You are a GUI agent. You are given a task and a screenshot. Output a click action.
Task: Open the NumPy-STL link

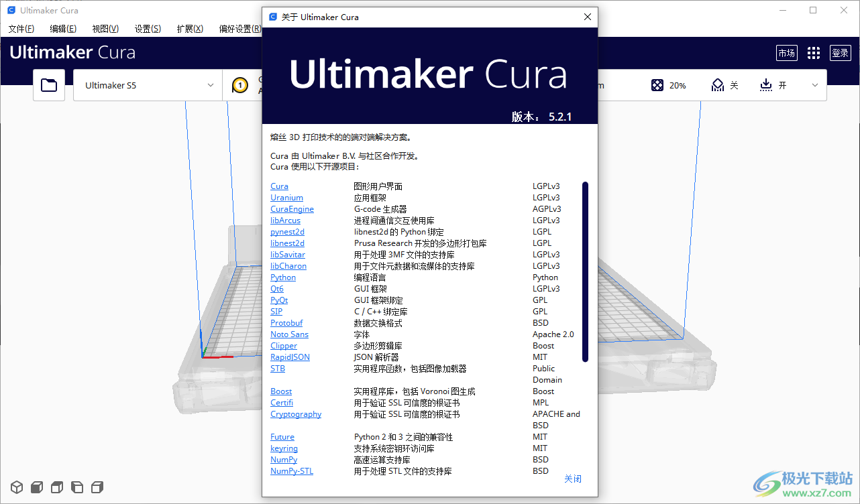pos(292,471)
